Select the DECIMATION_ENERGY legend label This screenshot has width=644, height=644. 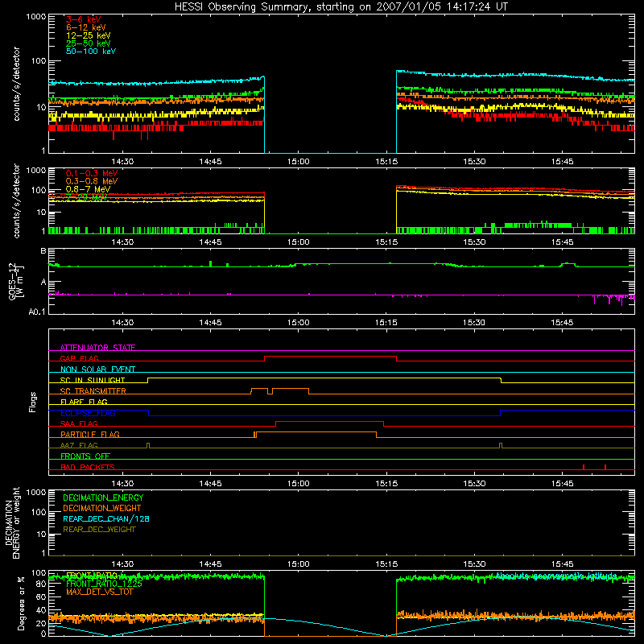(x=103, y=497)
